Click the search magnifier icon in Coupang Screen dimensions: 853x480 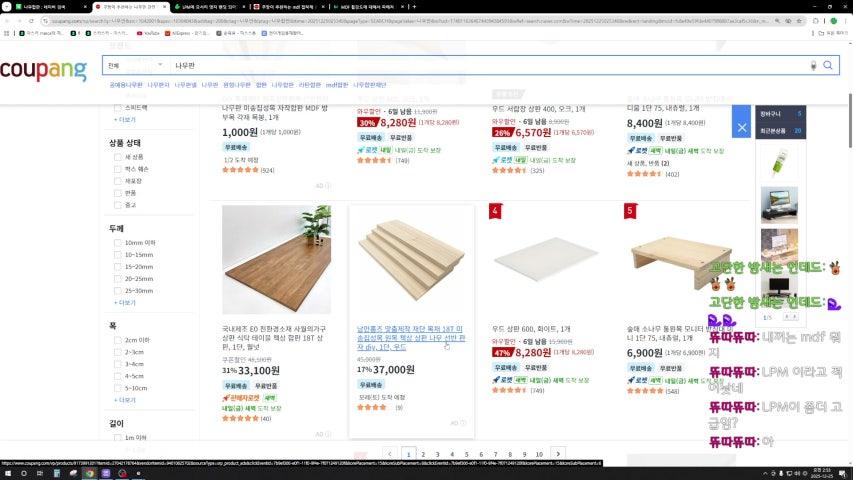click(827, 65)
